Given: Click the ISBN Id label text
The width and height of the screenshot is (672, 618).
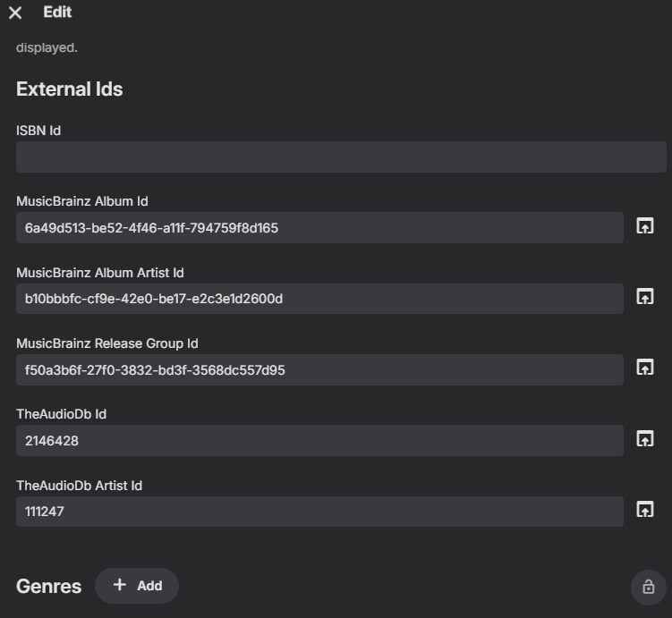Looking at the screenshot, I should point(38,131).
